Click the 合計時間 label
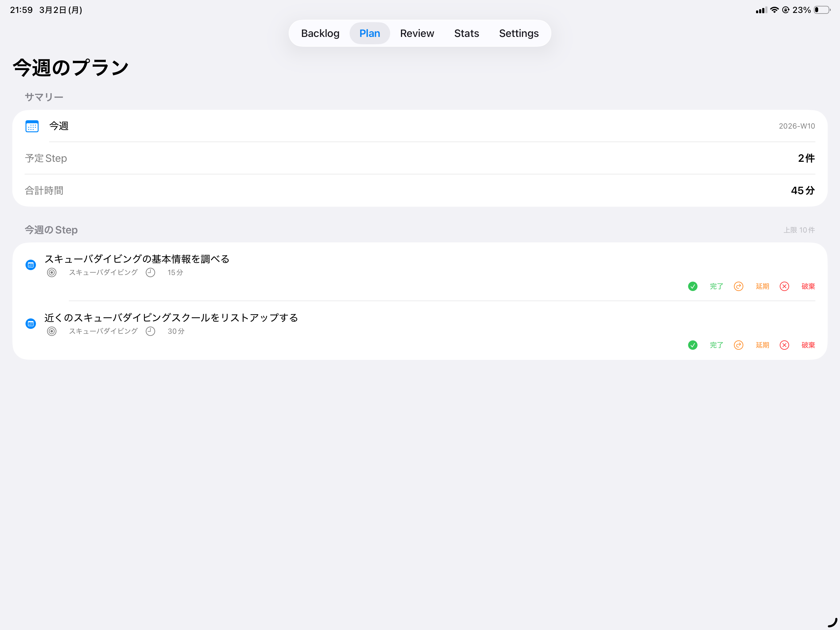The width and height of the screenshot is (840, 630). coord(44,190)
